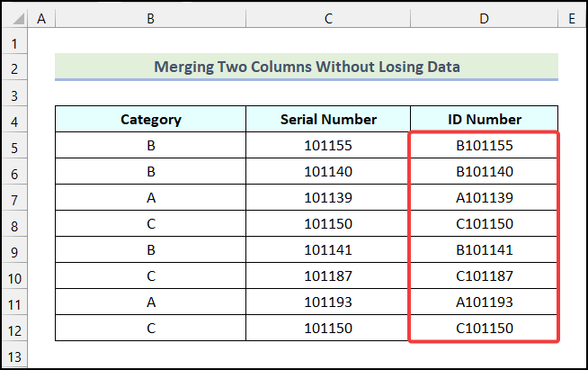Click cell containing A101139
The height and width of the screenshot is (370, 588).
point(484,198)
